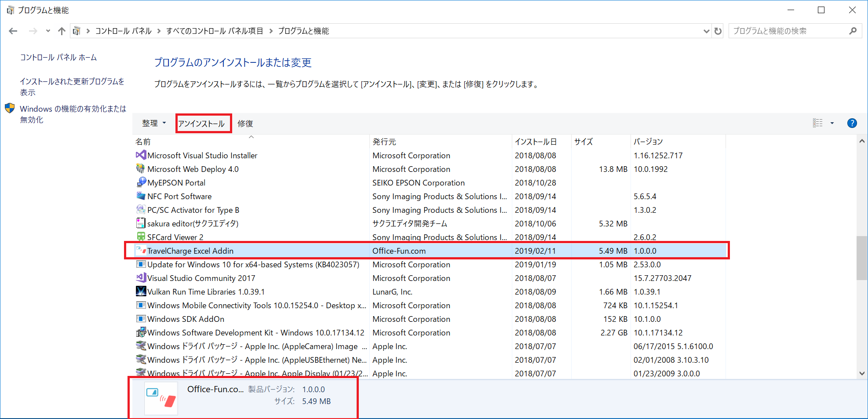Go up one folder level
Image resolution: width=868 pixels, height=419 pixels.
pyautogui.click(x=62, y=31)
